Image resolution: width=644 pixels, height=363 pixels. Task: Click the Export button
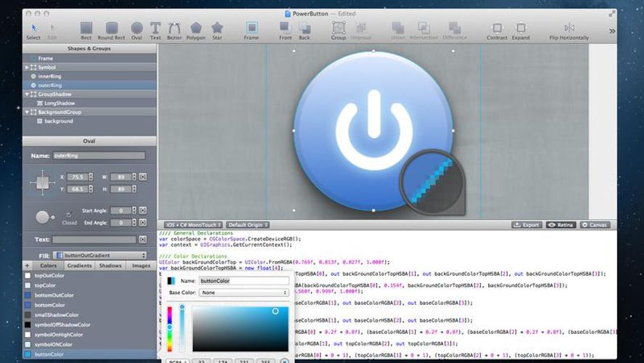527,225
